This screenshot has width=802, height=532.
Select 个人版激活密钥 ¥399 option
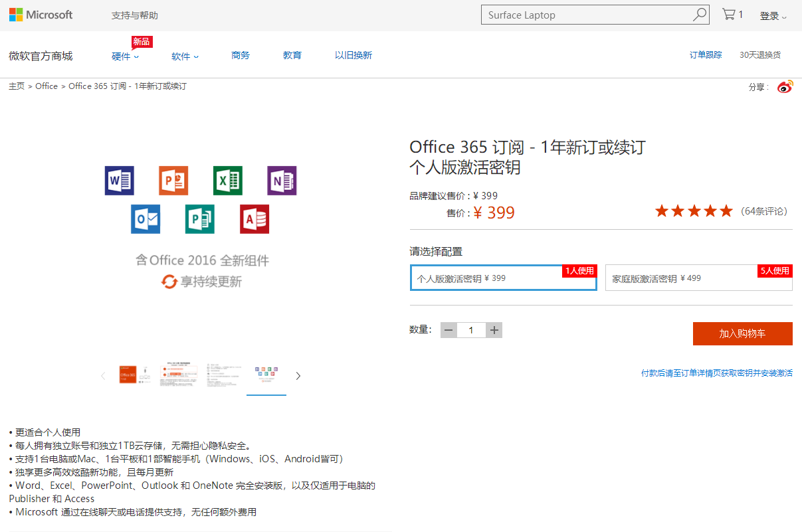pos(503,278)
